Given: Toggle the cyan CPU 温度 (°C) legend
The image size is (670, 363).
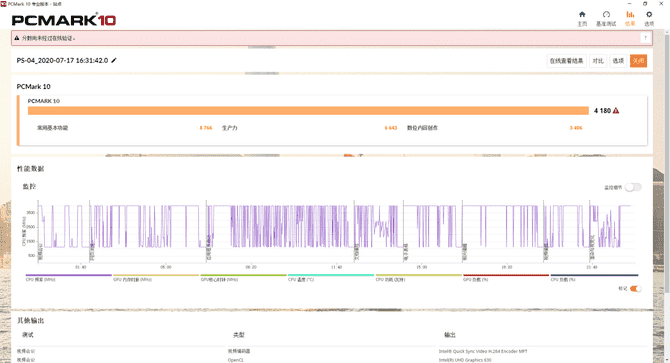Looking at the screenshot, I should click(x=331, y=278).
